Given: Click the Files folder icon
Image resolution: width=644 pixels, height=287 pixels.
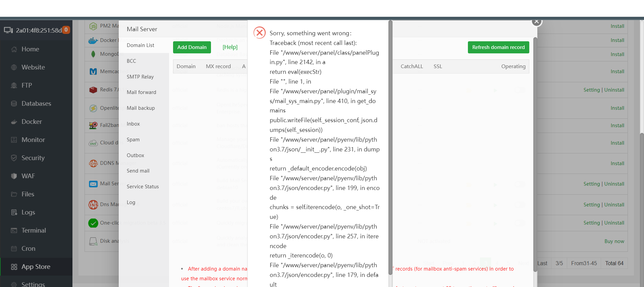Looking at the screenshot, I should pos(14,194).
